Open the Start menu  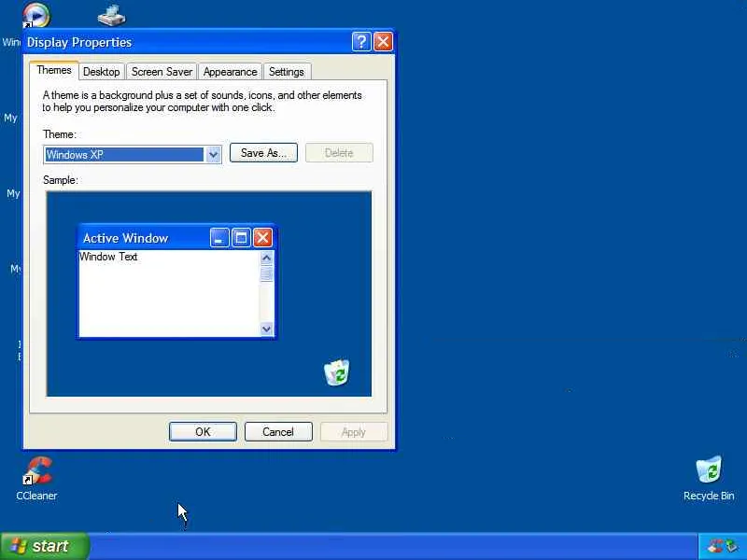(44, 546)
